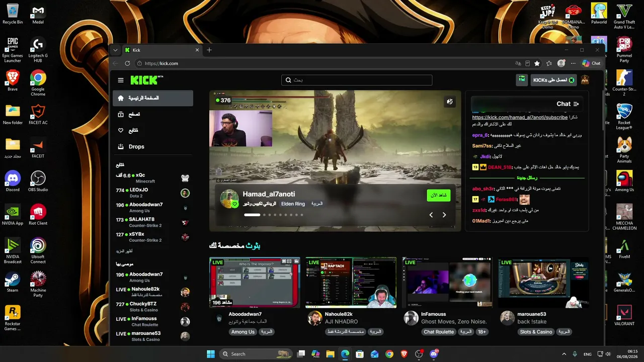Follow Hamad_al7anoti via the heart badge
Image resolution: width=644 pixels, height=362 pixels.
[x=235, y=204]
